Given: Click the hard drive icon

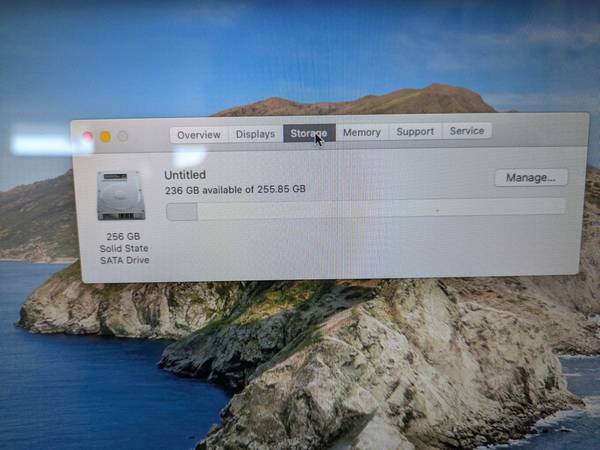Looking at the screenshot, I should click(121, 195).
